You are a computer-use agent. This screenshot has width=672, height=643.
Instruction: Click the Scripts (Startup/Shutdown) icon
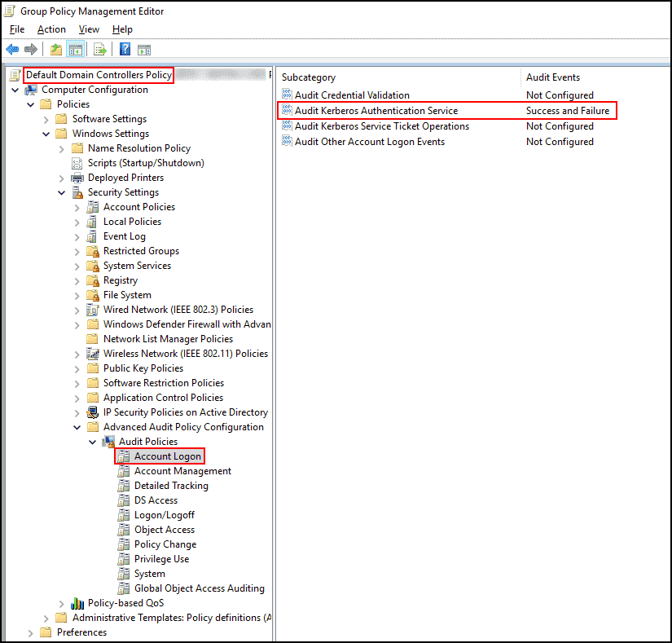click(x=77, y=163)
